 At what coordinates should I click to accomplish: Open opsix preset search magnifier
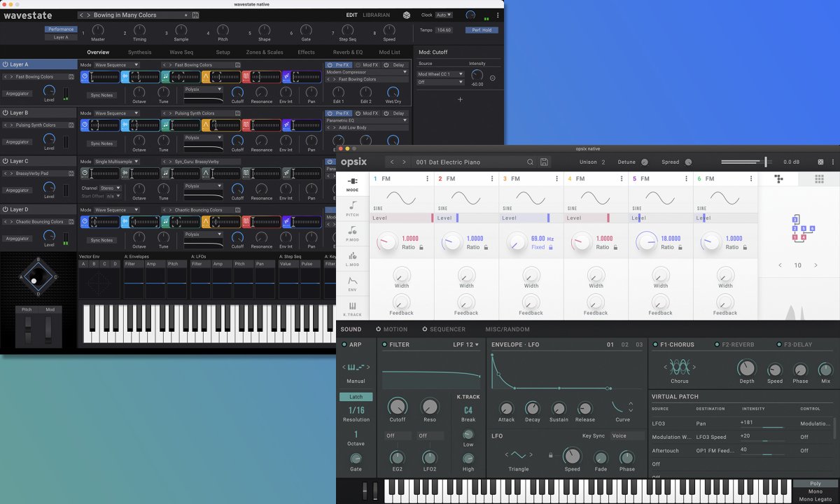tap(531, 162)
